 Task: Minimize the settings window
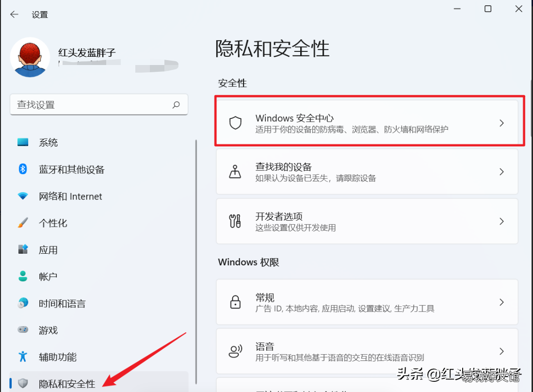pyautogui.click(x=457, y=9)
